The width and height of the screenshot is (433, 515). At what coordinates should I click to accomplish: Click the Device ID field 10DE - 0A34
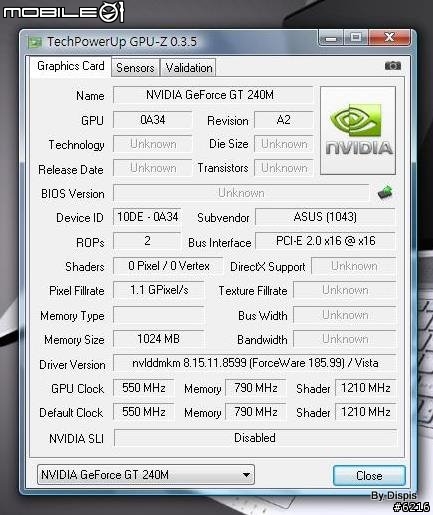pyautogui.click(x=147, y=217)
